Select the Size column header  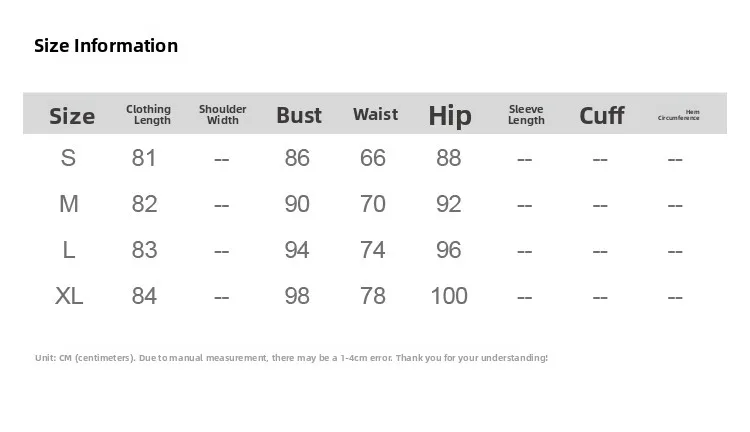tap(72, 116)
